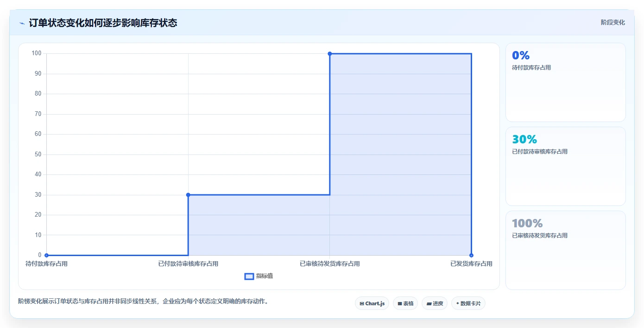Click the chart title 订单状态变化如何逐步影响库存状态
The height and width of the screenshot is (328, 644).
pyautogui.click(x=103, y=23)
